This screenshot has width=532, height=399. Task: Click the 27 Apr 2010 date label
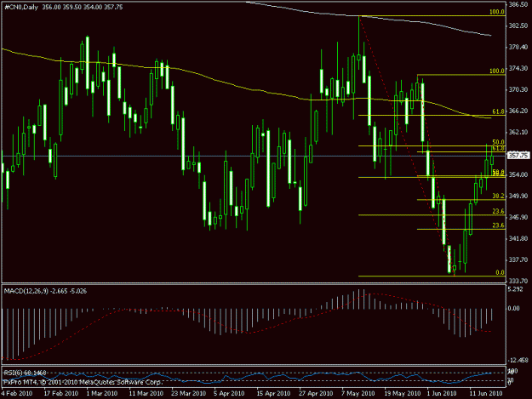point(316,393)
